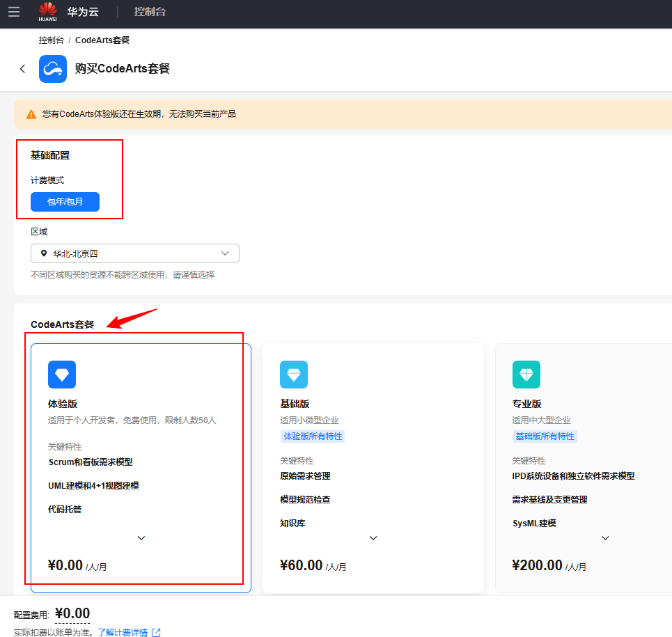Screen dimensions: 672x637
Task: Click the 您有CodeArts体验版还在生效期 warning message
Action: [139, 114]
